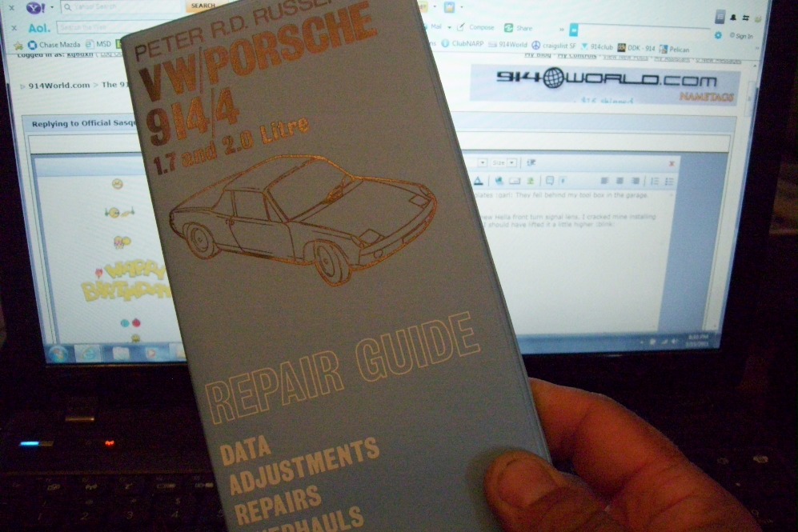Open the DDK - 914 bookmark
Screen dimensions: 798x532
tap(636, 48)
